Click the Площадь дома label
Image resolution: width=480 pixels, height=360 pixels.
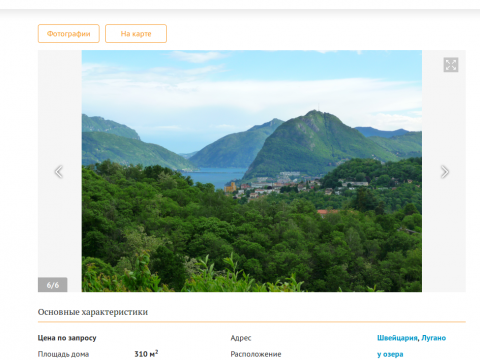point(63,354)
